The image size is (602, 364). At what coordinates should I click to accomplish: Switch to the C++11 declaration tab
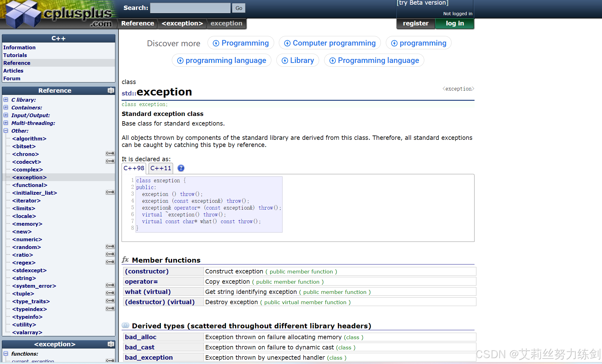[x=161, y=168]
